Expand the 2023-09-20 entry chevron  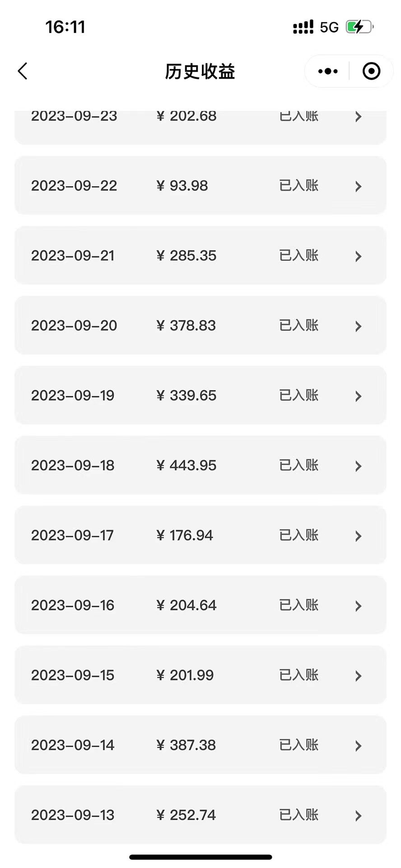[358, 326]
